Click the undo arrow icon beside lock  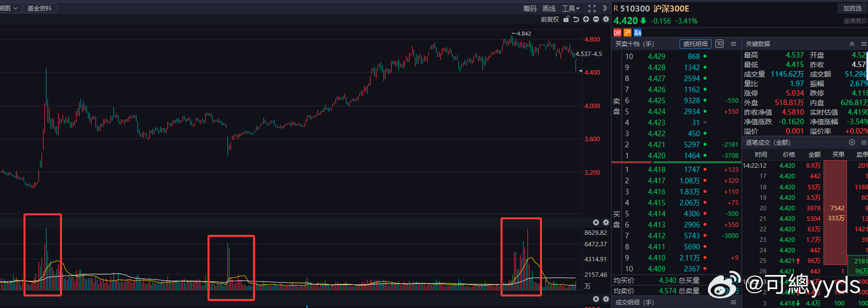(576, 19)
